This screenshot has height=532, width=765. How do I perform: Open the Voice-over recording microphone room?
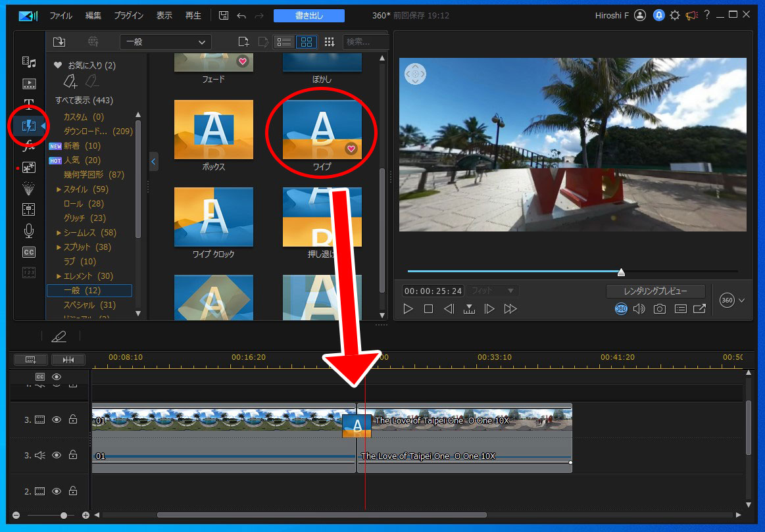pyautogui.click(x=29, y=231)
